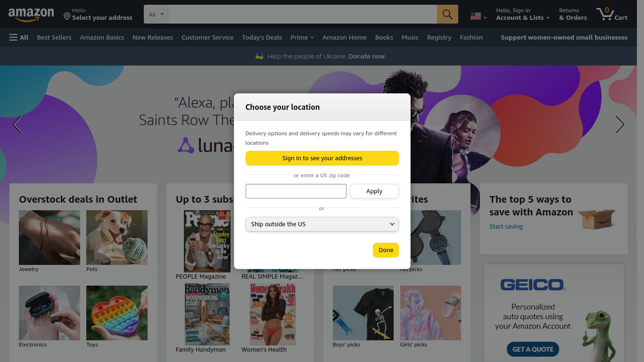Open the US flag language selector
This screenshot has height=362, width=644.
479,16
